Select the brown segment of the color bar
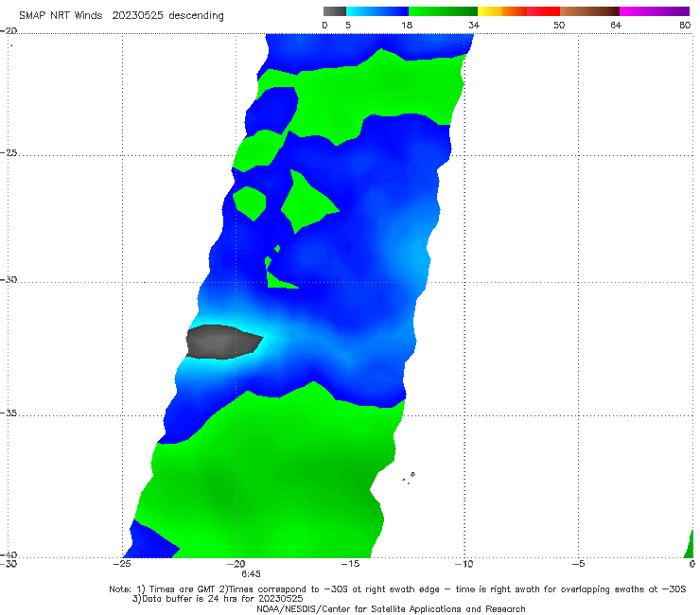 589,11
